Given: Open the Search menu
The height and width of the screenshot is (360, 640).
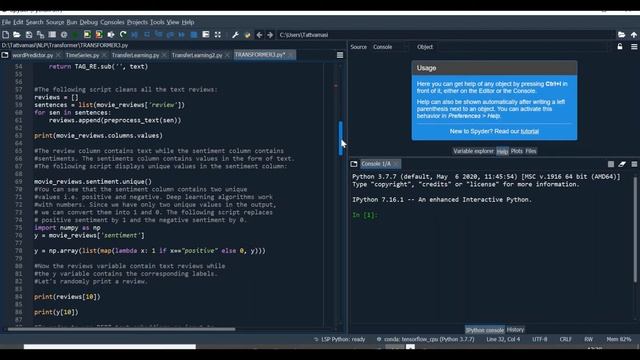Looking at the screenshot, I should [x=35, y=22].
